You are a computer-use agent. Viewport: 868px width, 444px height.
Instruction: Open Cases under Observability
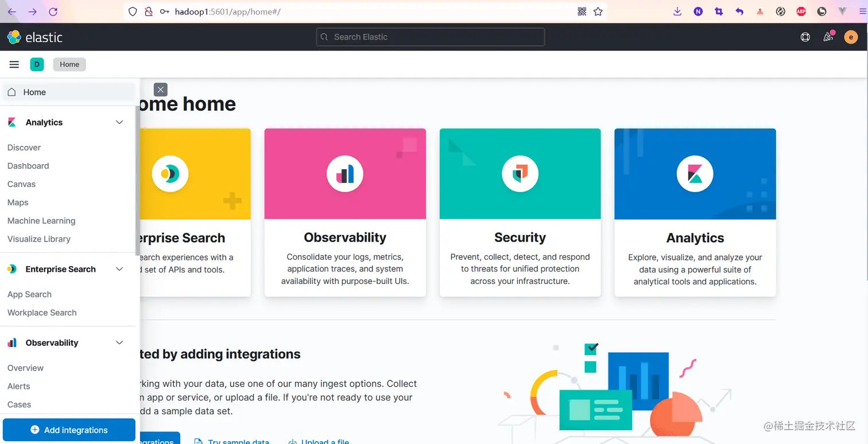coord(19,404)
